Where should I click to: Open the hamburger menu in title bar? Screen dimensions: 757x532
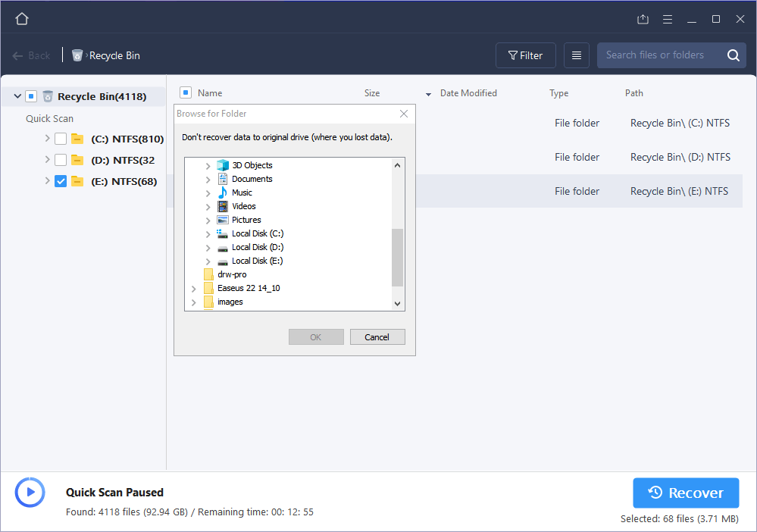pyautogui.click(x=667, y=19)
